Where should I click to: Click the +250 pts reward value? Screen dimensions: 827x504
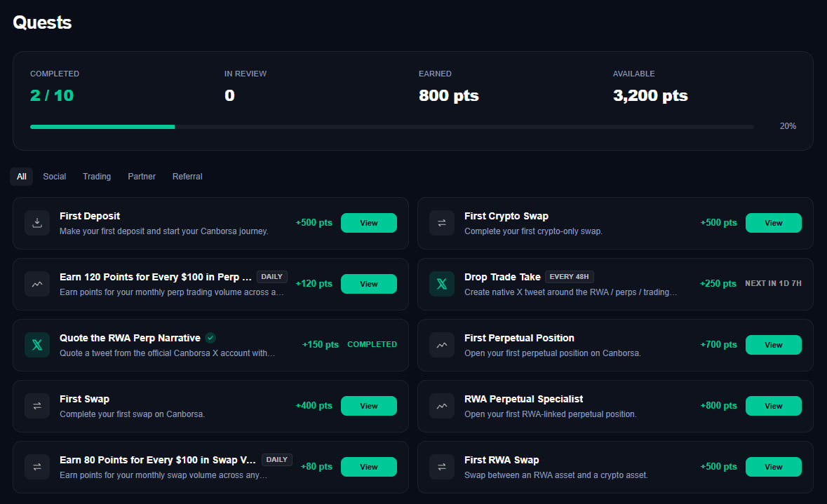(x=718, y=284)
